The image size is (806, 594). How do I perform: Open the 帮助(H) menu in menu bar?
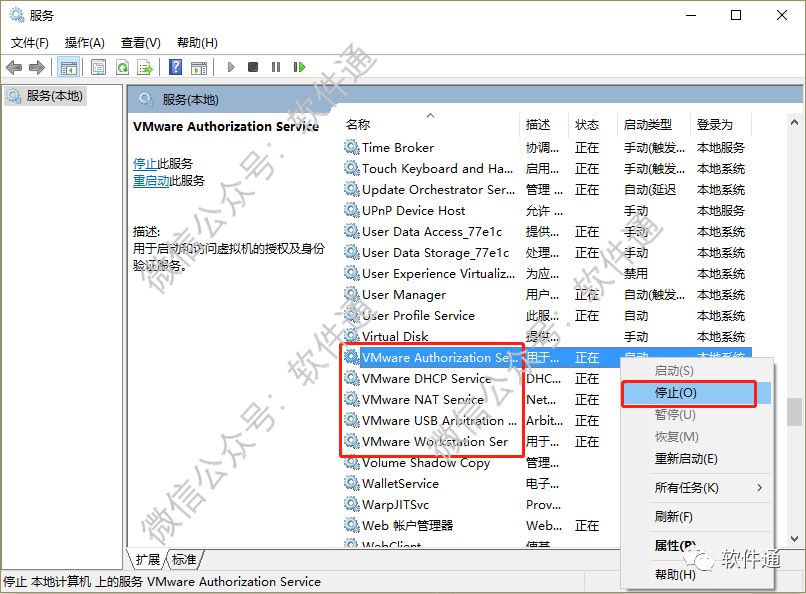(197, 43)
